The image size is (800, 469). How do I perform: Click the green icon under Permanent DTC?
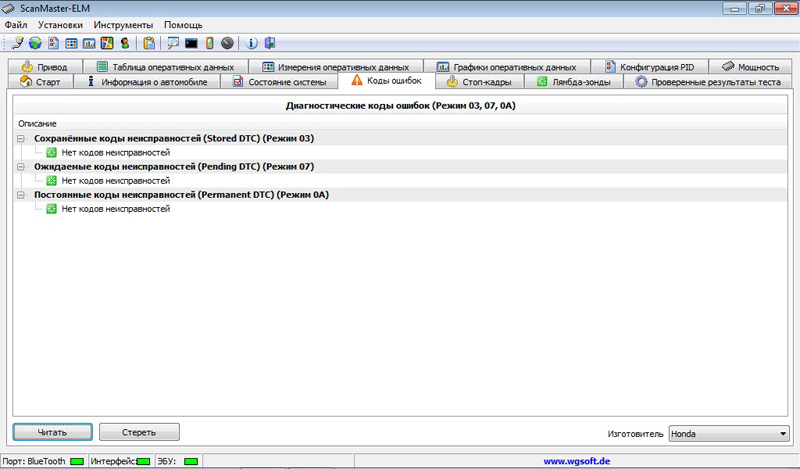pos(52,208)
